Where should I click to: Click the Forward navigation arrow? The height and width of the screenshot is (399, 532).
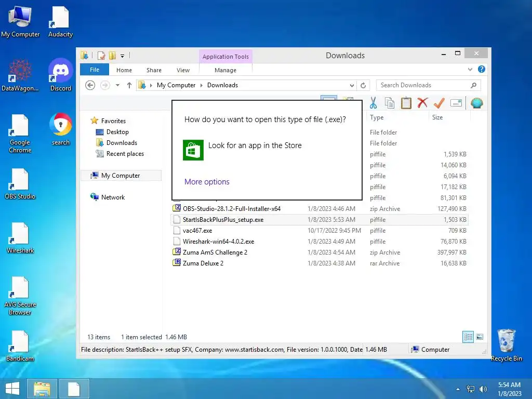coord(105,85)
